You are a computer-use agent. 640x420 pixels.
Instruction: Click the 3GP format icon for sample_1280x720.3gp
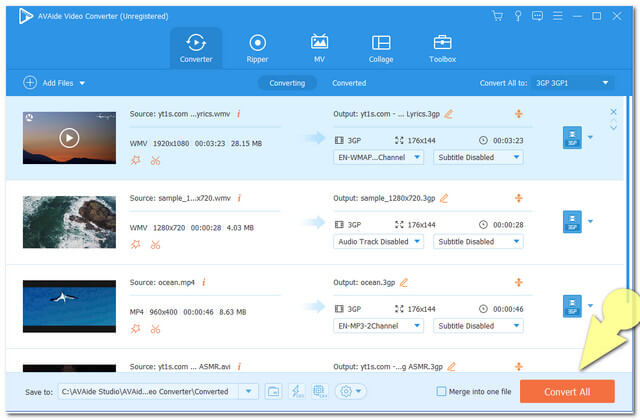pyautogui.click(x=572, y=222)
